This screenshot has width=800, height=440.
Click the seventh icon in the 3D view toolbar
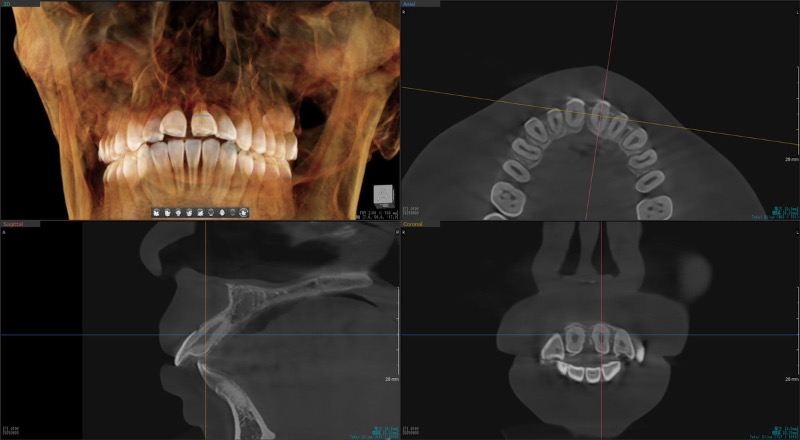pos(222,212)
